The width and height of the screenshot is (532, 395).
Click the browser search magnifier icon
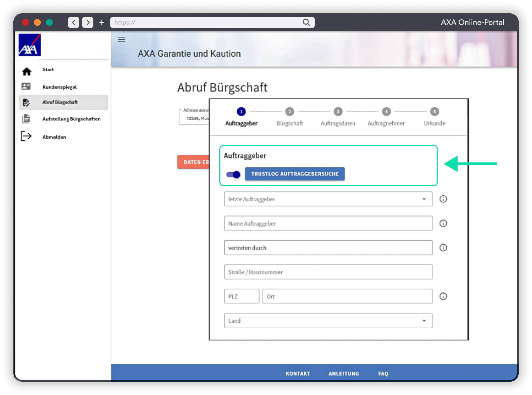tap(306, 22)
